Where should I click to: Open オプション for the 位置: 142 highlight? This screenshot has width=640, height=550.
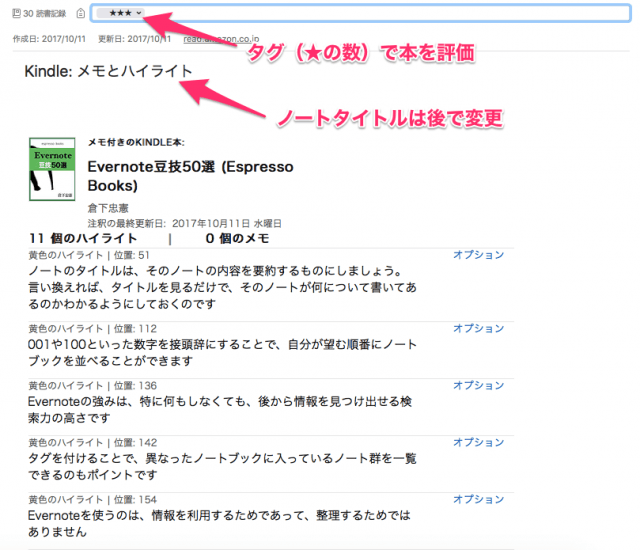478,442
